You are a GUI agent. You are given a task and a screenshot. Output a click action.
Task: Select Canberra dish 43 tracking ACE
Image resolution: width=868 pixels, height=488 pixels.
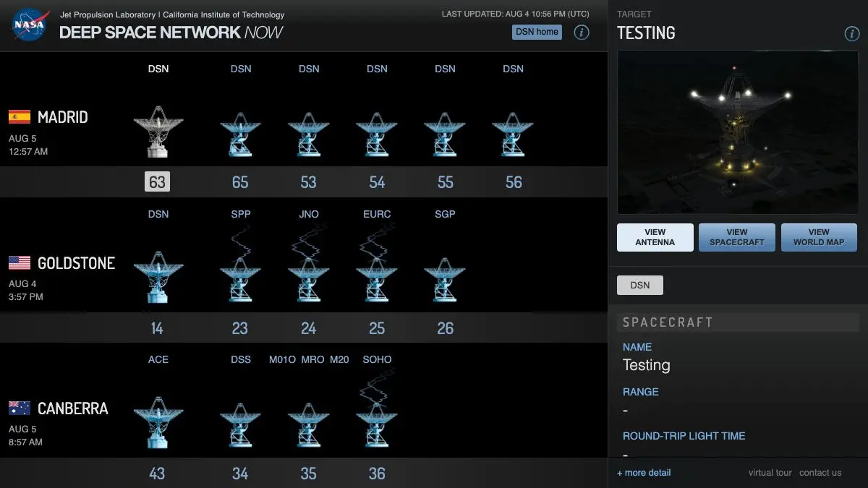click(x=158, y=422)
